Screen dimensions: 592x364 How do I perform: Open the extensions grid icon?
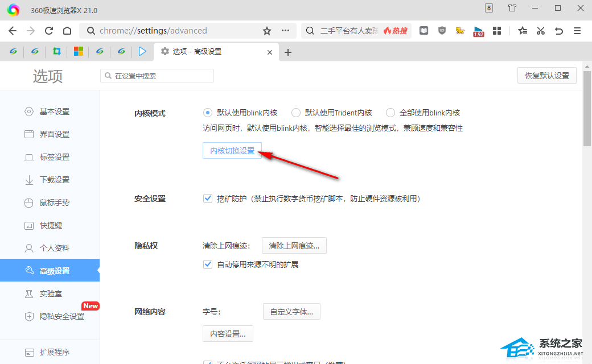tap(496, 31)
